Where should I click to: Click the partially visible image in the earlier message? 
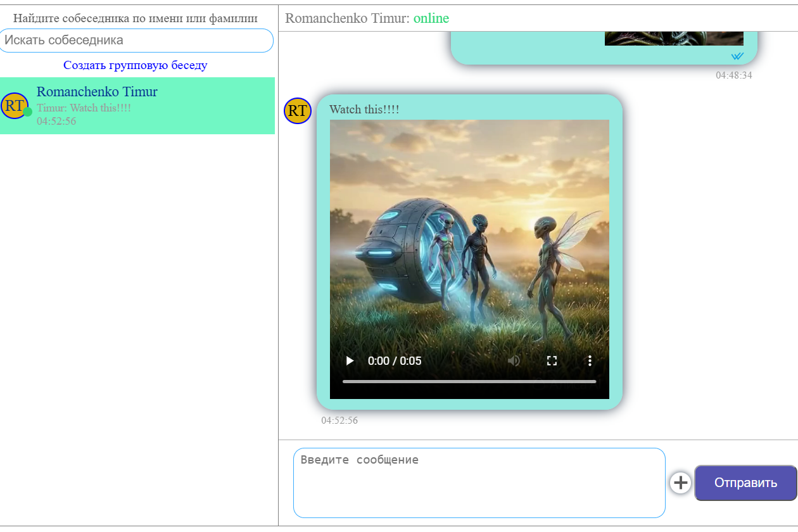coord(674,39)
